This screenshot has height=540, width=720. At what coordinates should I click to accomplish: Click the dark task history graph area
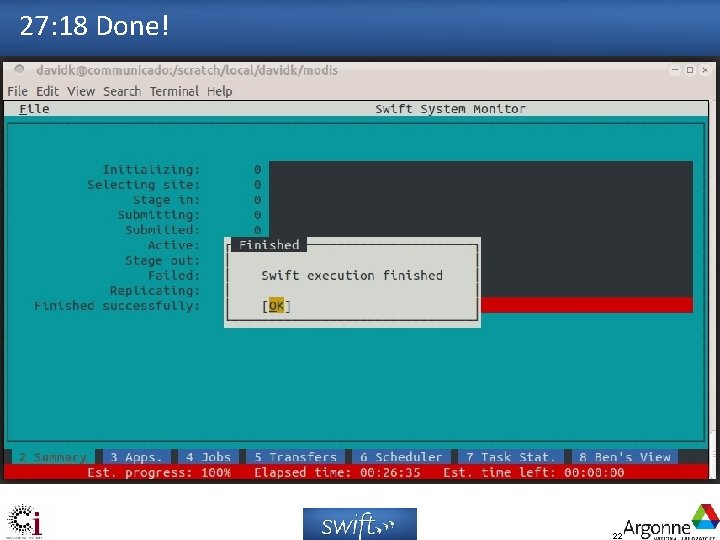pyautogui.click(x=481, y=198)
